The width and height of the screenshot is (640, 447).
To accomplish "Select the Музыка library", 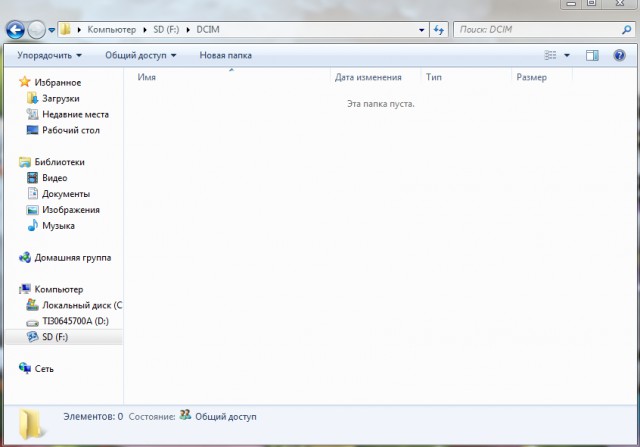I will pos(58,226).
